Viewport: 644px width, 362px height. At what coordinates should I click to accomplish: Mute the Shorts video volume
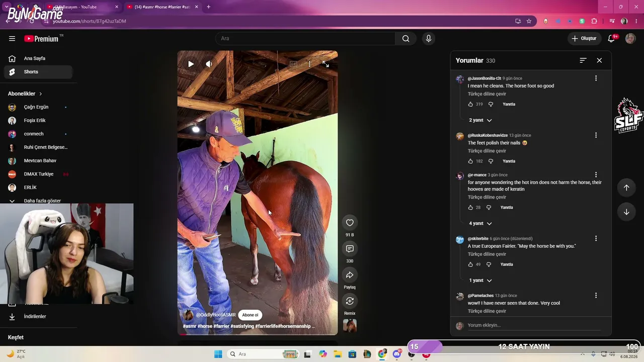click(x=209, y=64)
